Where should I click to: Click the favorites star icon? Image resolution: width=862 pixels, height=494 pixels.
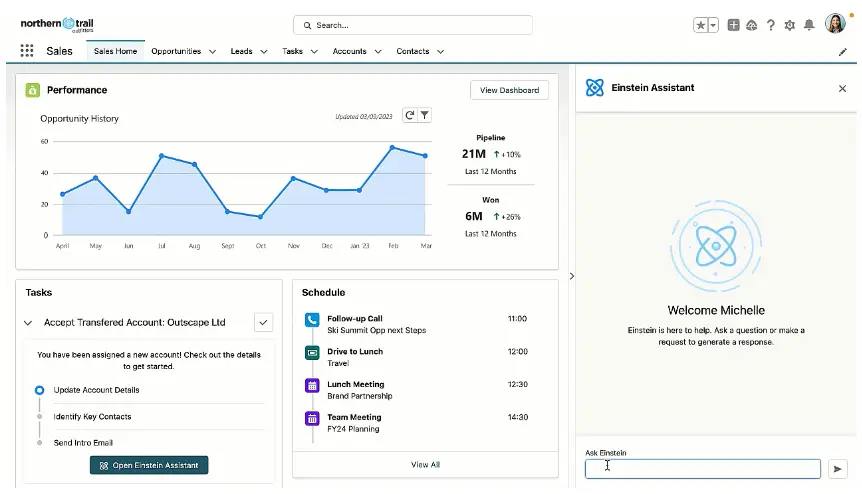point(700,25)
